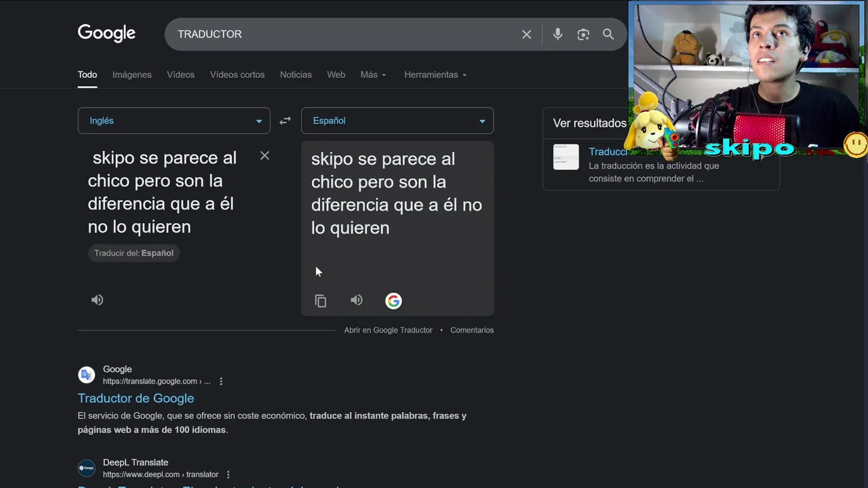This screenshot has width=868, height=488.
Task: Expand the Más menu
Action: [373, 75]
